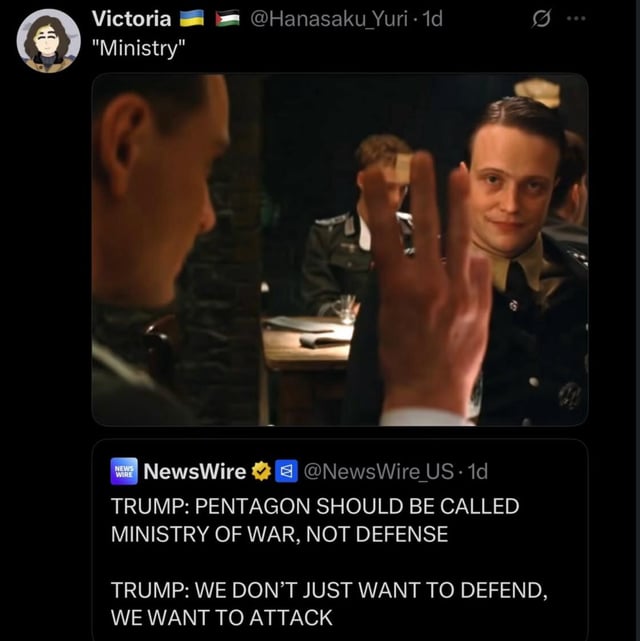The image size is (640, 641).
Task: Open the attached movie scene image
Action: pos(340,250)
